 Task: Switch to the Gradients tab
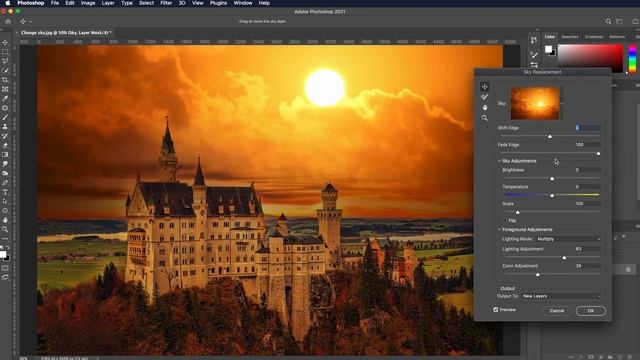pyautogui.click(x=594, y=37)
